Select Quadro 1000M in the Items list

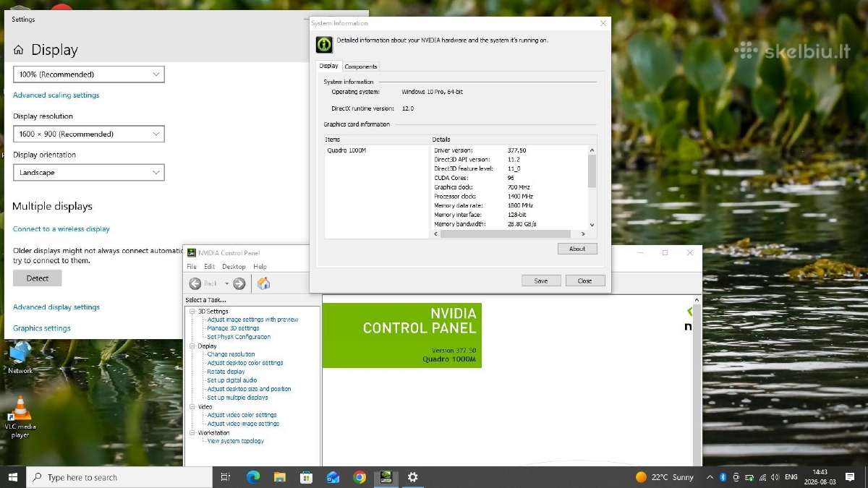346,150
